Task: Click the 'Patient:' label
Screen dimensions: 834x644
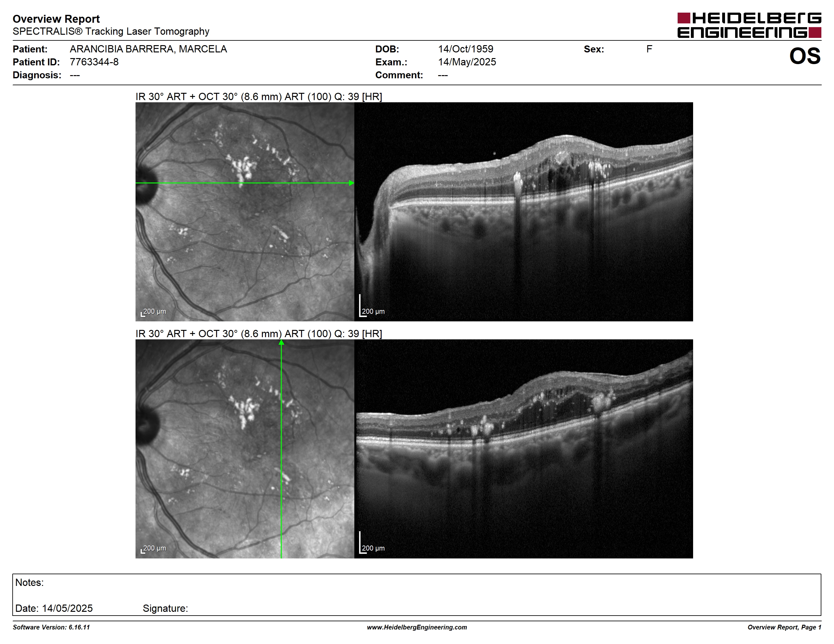Action: 30,49
